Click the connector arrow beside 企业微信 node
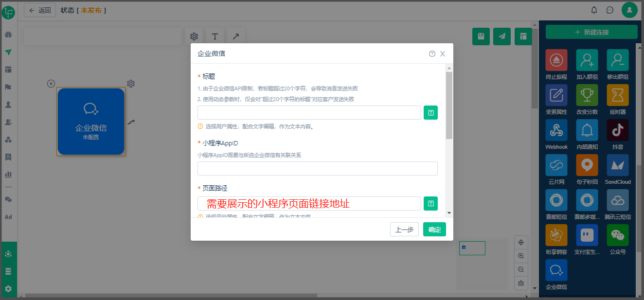The width and height of the screenshot is (644, 300). coord(131,122)
